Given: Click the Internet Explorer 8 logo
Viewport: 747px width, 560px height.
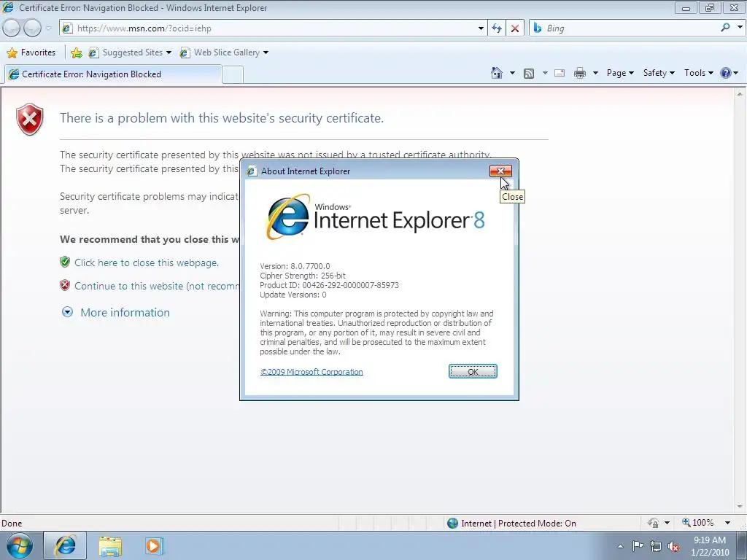Looking at the screenshot, I should [375, 217].
